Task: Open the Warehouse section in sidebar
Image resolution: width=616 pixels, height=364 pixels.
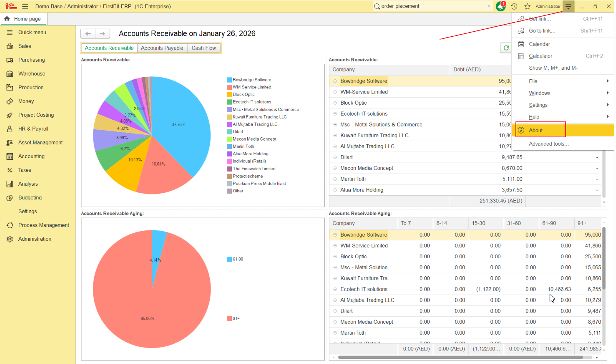Action: 32,74
